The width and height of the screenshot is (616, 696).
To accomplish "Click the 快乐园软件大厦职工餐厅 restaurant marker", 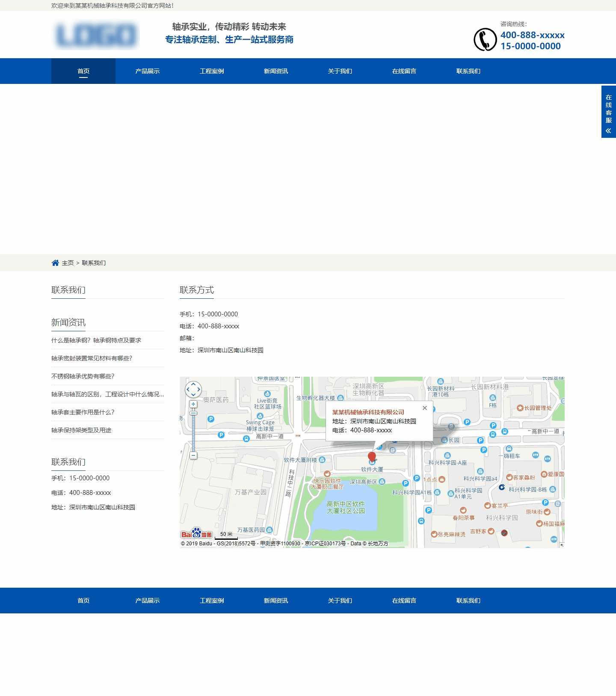I will pos(327,474).
